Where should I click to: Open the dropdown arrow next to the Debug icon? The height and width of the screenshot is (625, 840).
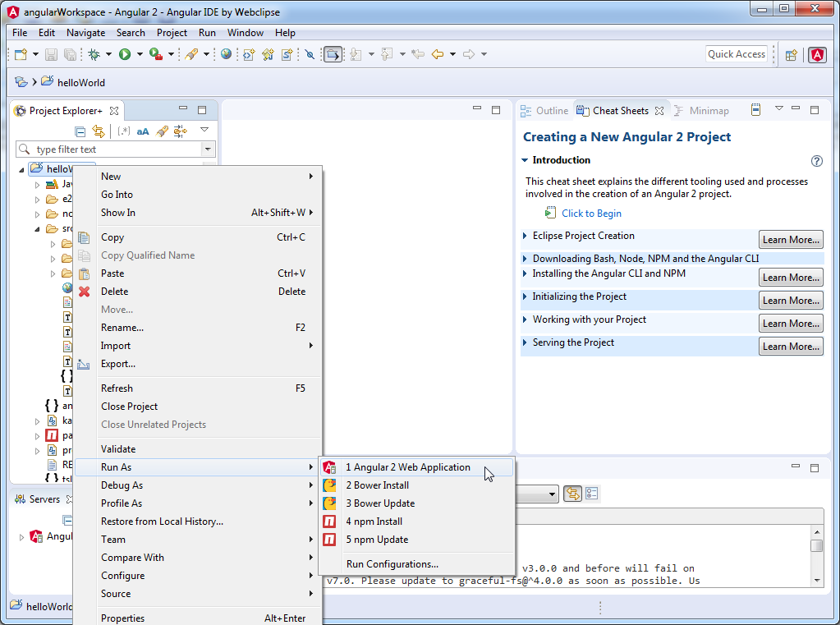108,54
